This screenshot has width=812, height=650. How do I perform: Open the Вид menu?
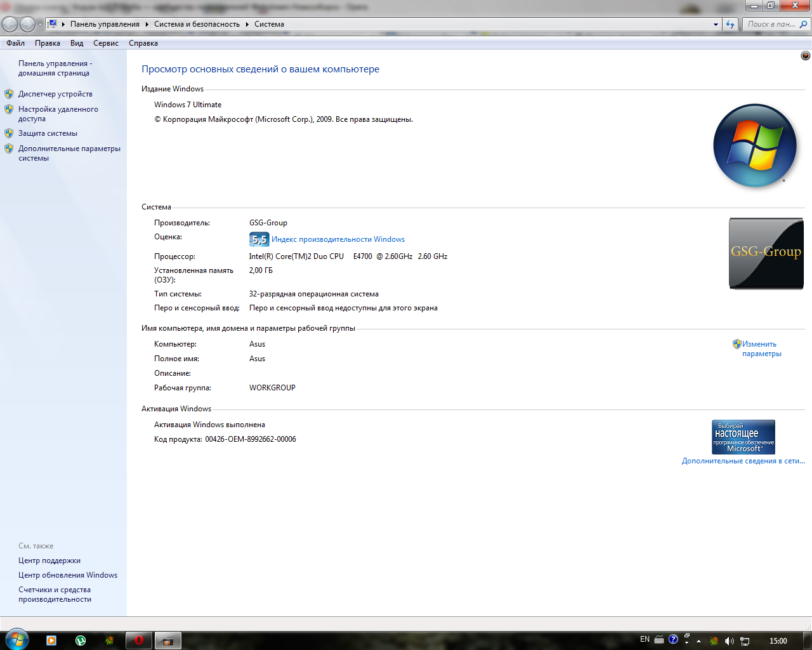77,43
